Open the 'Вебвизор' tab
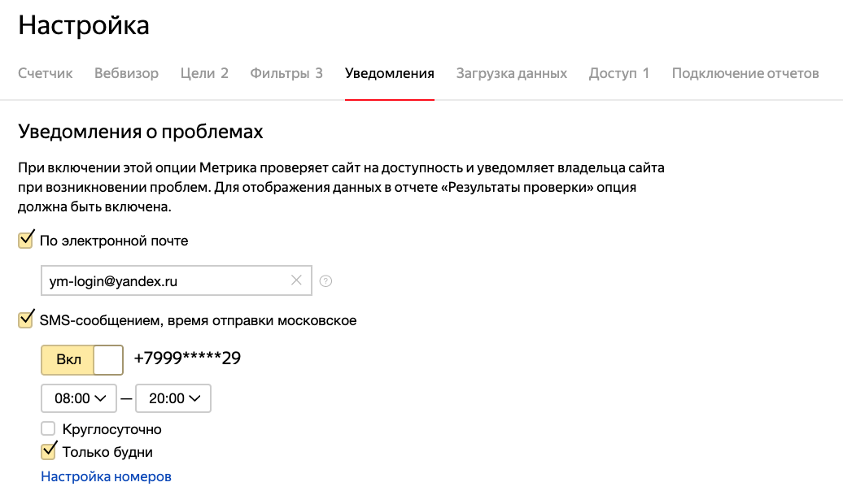 coord(126,73)
